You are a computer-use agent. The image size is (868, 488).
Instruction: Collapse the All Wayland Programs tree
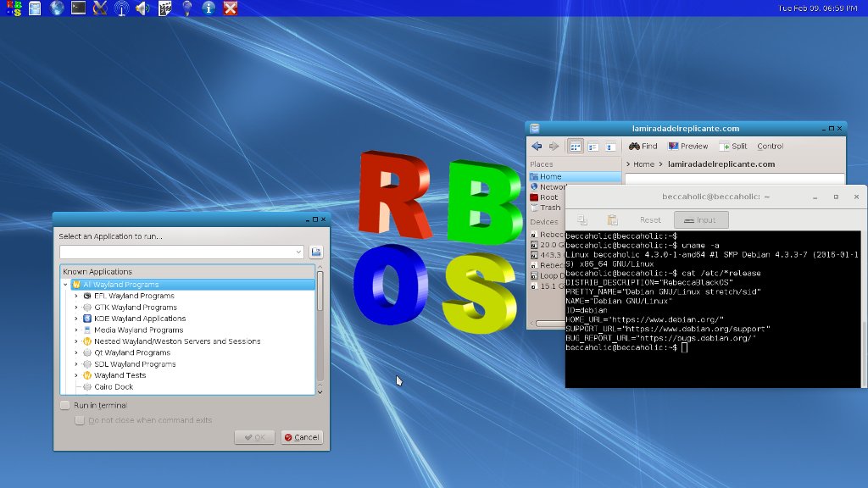[65, 285]
